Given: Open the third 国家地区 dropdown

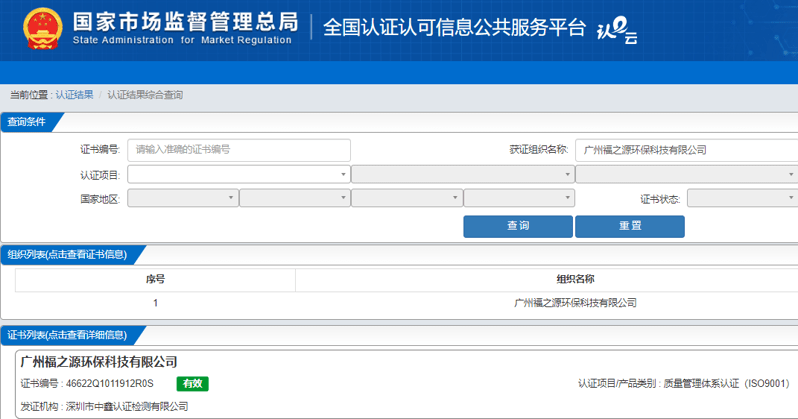Looking at the screenshot, I should click(407, 198).
